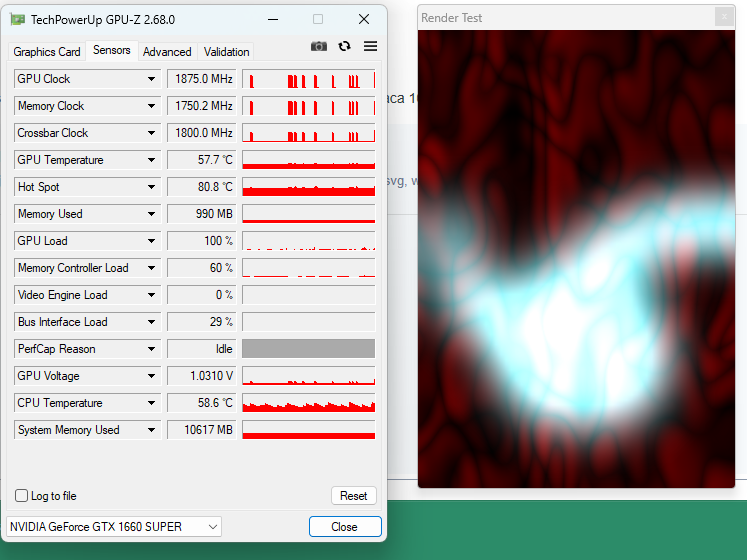Click the refresh sensors icon
This screenshot has height=560, width=747.
[x=345, y=46]
